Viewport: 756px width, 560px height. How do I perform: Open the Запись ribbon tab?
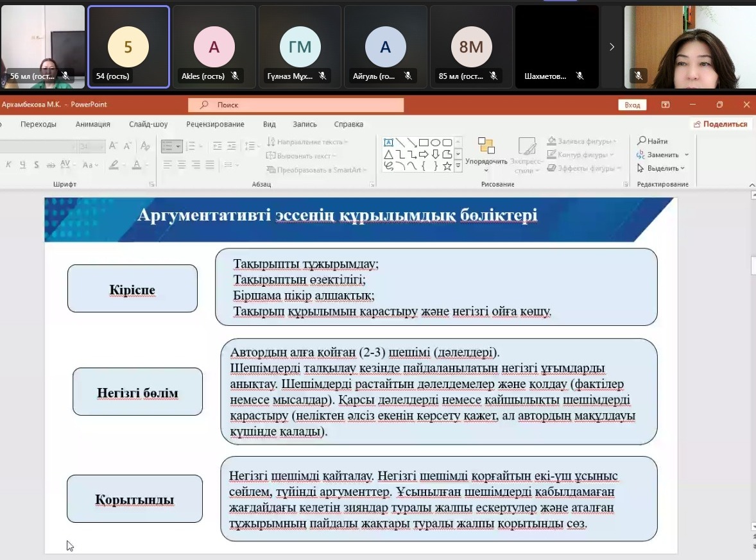[x=305, y=124]
